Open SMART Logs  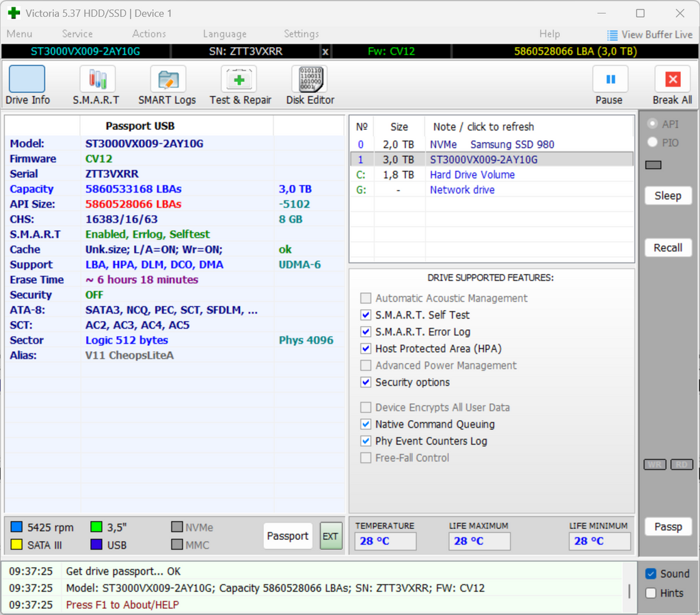167,85
